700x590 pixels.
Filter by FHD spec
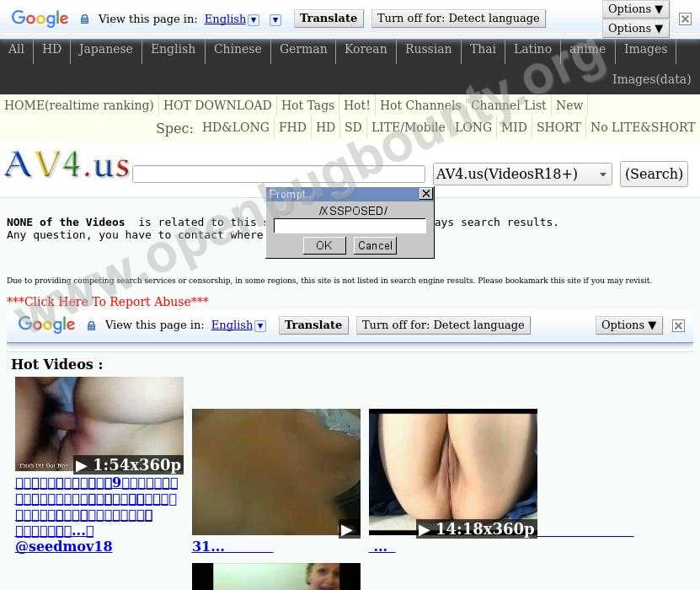pos(293,127)
